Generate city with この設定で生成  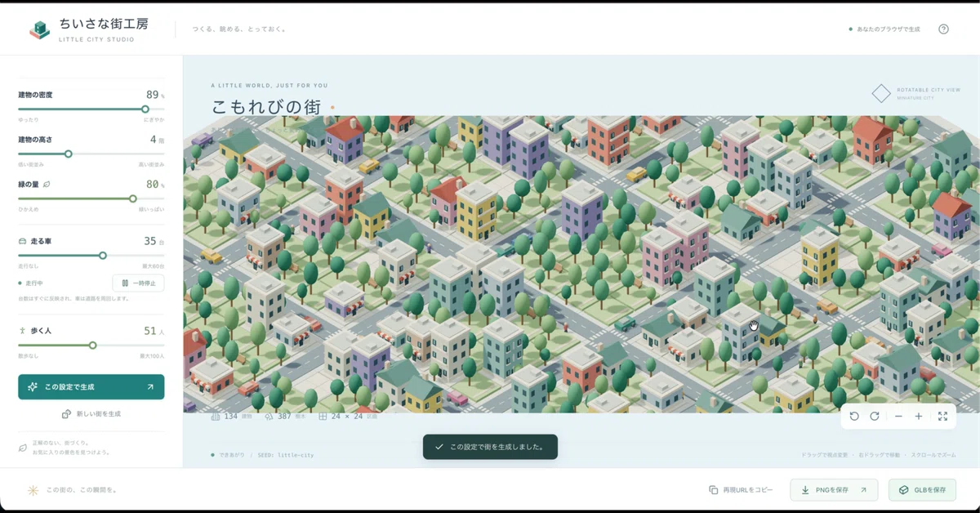click(x=91, y=387)
